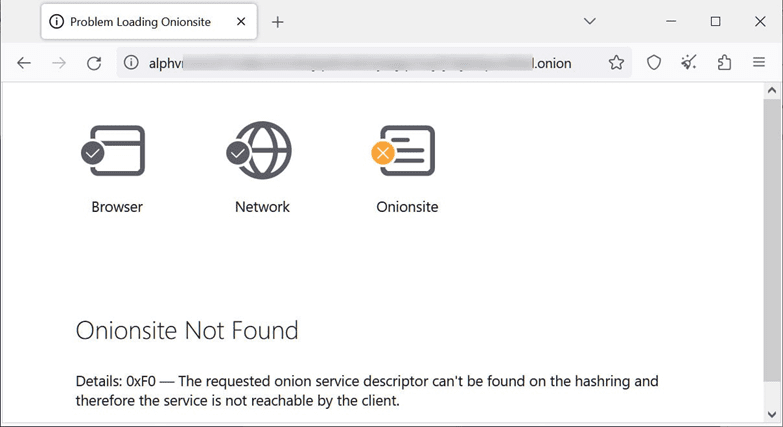
Task: Open site information icon in address bar
Action: pyautogui.click(x=131, y=63)
